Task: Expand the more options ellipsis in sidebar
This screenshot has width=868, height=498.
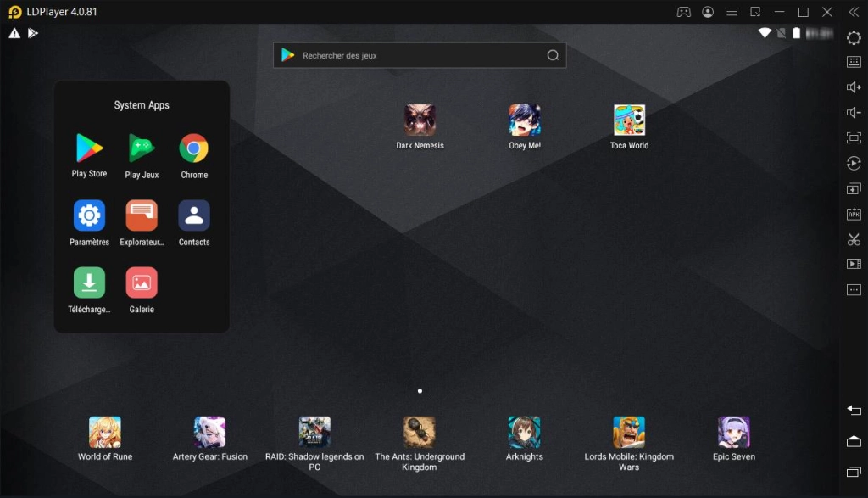Action: [854, 290]
